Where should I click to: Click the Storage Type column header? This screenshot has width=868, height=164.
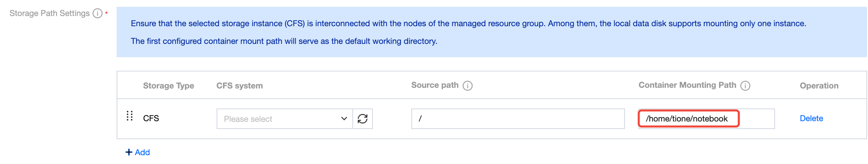pos(168,86)
